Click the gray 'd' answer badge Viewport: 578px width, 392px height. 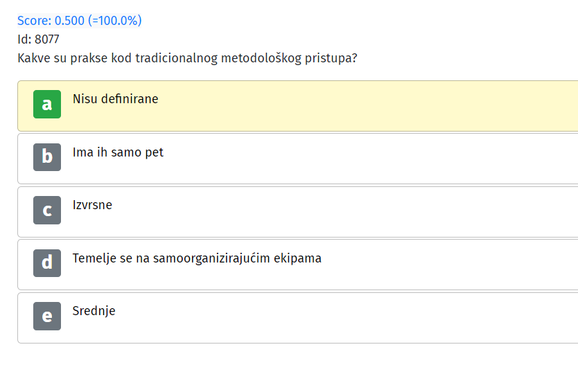point(47,263)
